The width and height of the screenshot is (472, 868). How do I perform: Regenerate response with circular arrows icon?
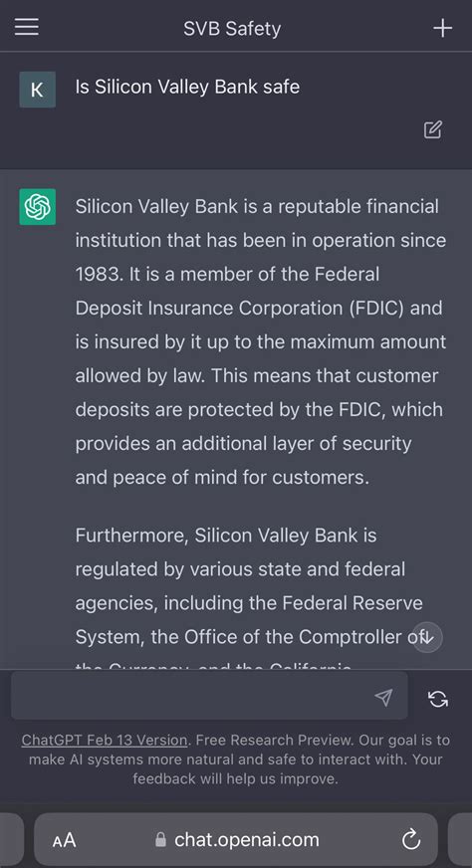(438, 699)
